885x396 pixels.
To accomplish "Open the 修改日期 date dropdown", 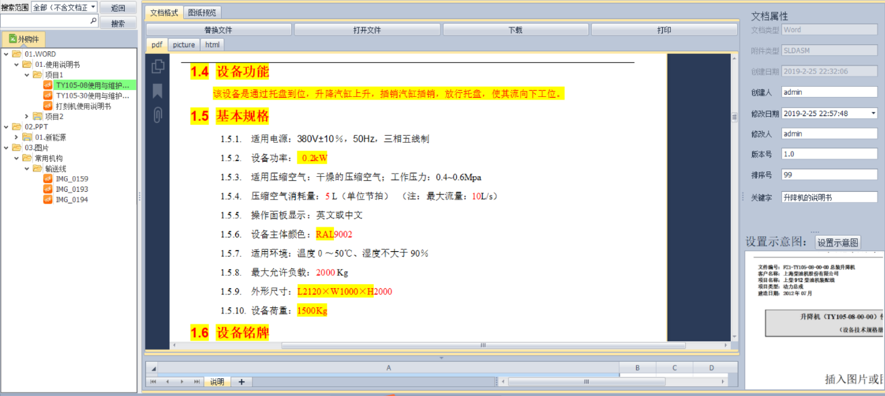I will [874, 113].
